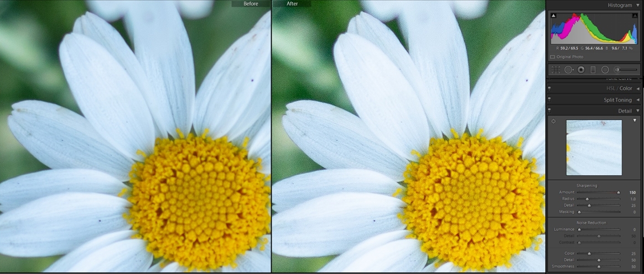Click the Color noise value 25
Viewport: 644px width, 274px height.
coord(633,254)
